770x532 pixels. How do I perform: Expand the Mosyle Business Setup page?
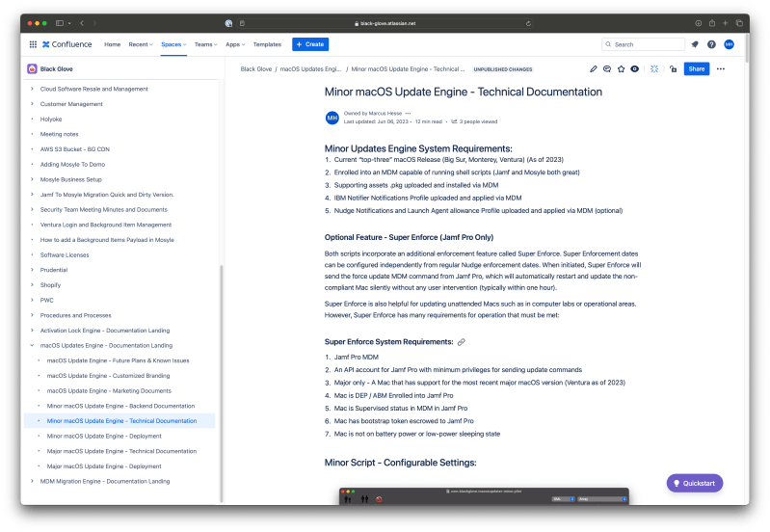pyautogui.click(x=32, y=179)
